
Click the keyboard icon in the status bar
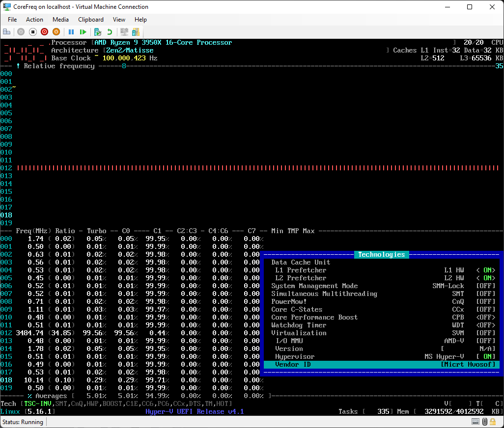click(476, 422)
